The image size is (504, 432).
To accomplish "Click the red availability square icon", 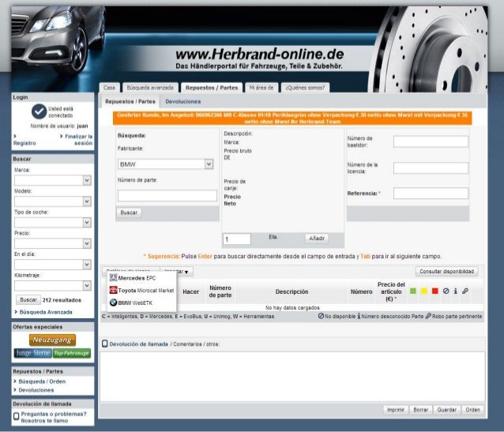I will click(434, 291).
